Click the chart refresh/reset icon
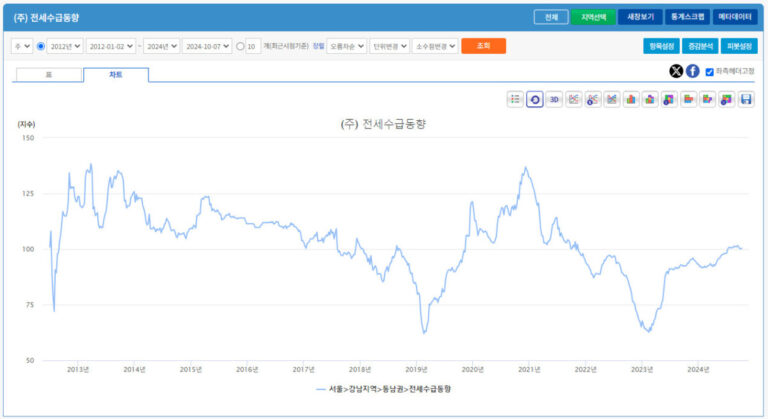 click(535, 99)
